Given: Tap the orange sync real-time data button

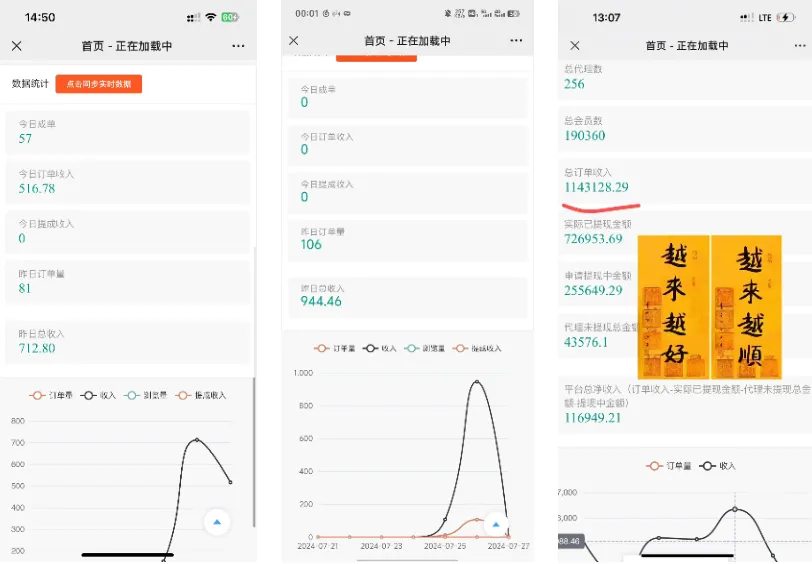Looking at the screenshot, I should (x=98, y=84).
